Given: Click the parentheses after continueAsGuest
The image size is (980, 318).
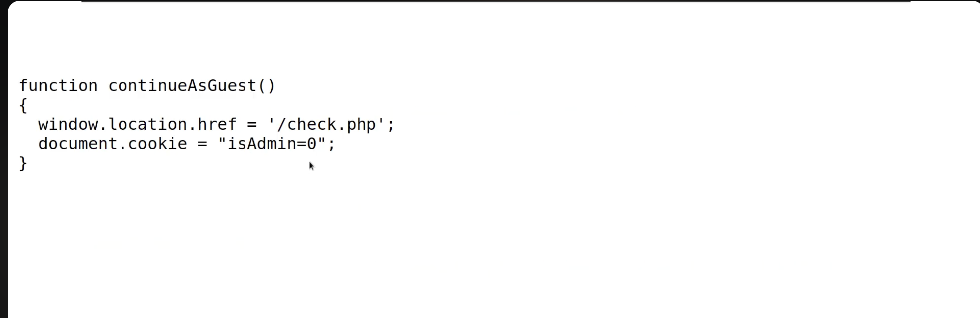Looking at the screenshot, I should click(266, 86).
